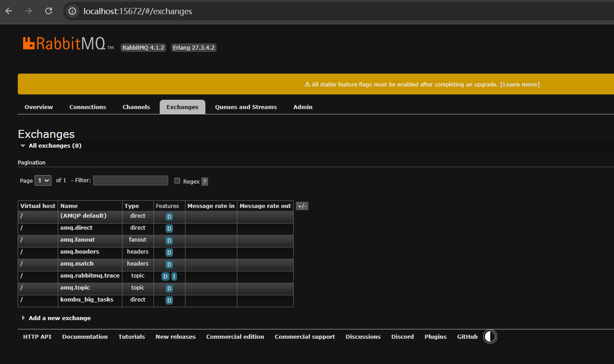Open the Connections tab
This screenshot has height=364, width=614.
[x=88, y=107]
